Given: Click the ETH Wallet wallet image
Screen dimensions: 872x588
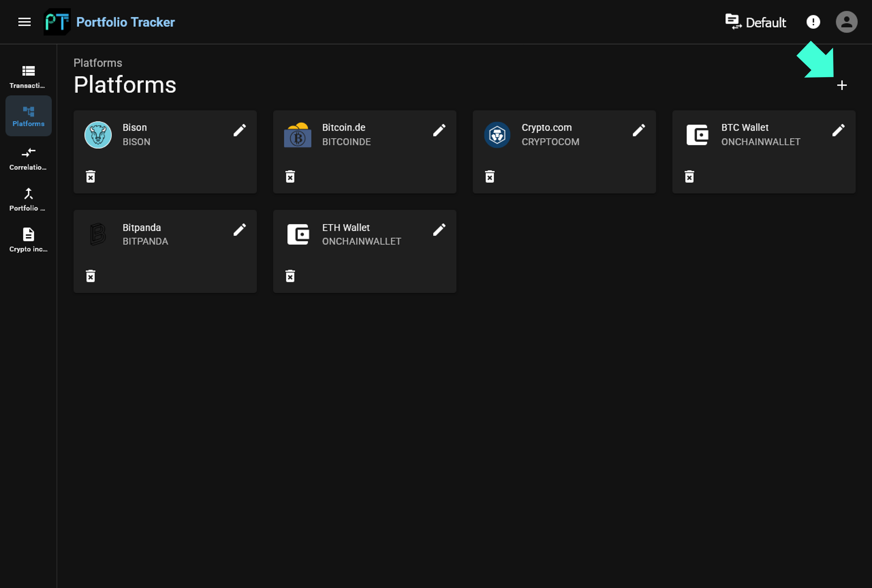Looking at the screenshot, I should [298, 234].
